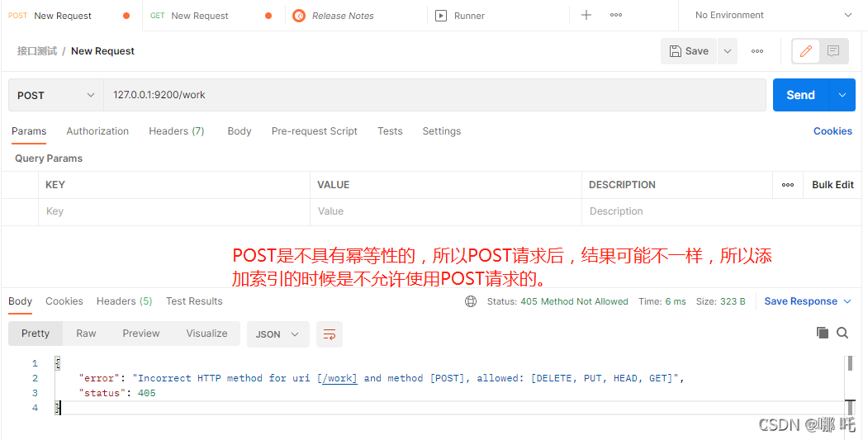Click the Release Notes tab icon

(299, 16)
